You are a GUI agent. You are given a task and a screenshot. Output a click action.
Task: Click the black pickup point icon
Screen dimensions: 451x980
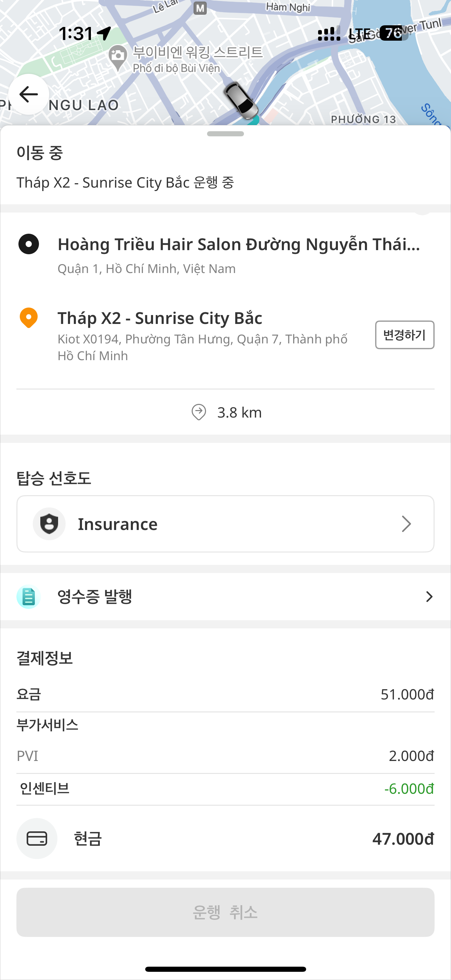(x=28, y=244)
